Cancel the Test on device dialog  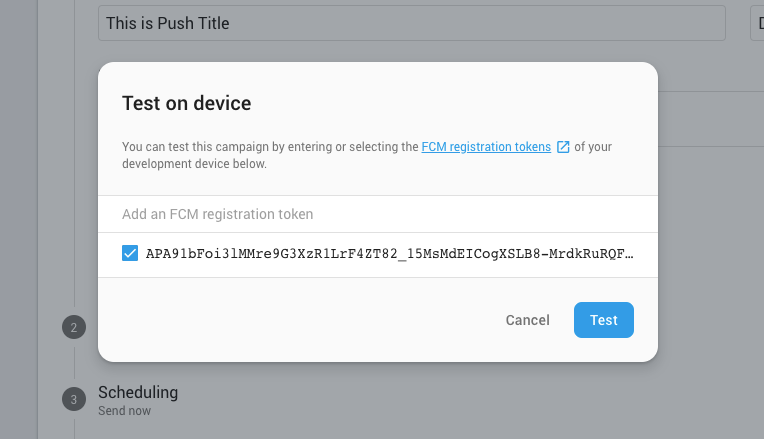point(527,320)
